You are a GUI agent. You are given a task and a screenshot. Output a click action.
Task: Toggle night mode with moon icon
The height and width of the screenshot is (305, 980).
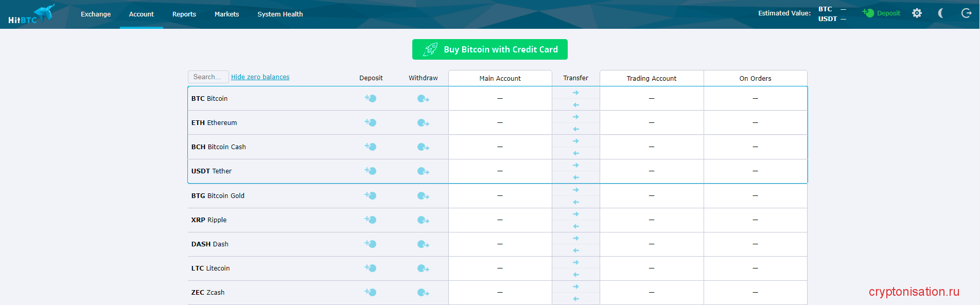click(941, 13)
